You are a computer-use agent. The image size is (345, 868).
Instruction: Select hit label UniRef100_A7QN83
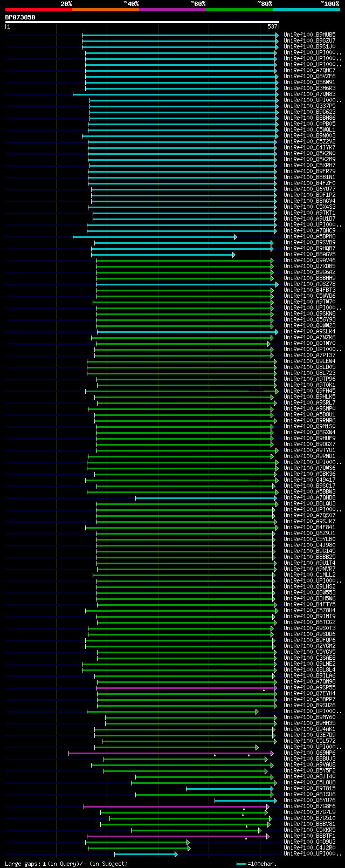309,94
